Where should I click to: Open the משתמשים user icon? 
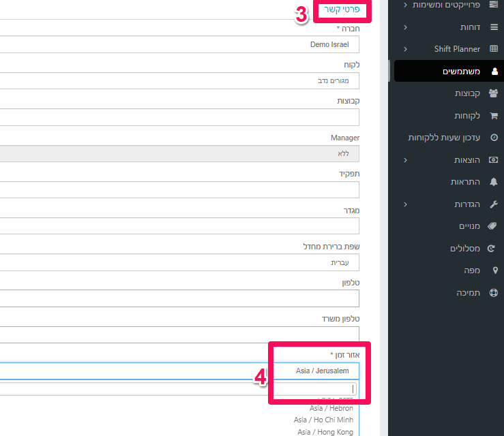[x=494, y=71]
